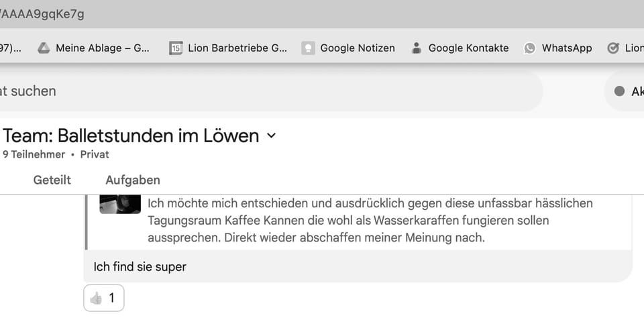Open the status selector with grey dot
Screen dimensions: 644x322
point(625,91)
